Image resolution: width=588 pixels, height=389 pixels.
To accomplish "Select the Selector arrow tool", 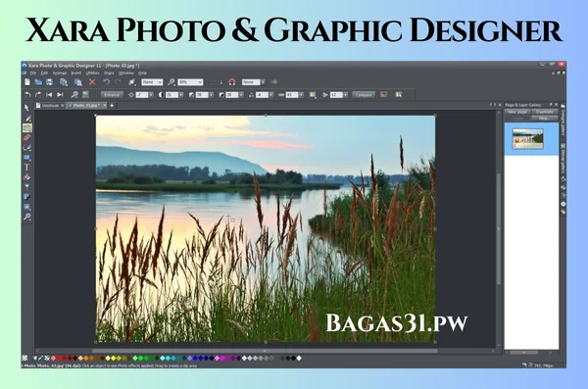I will point(27,108).
